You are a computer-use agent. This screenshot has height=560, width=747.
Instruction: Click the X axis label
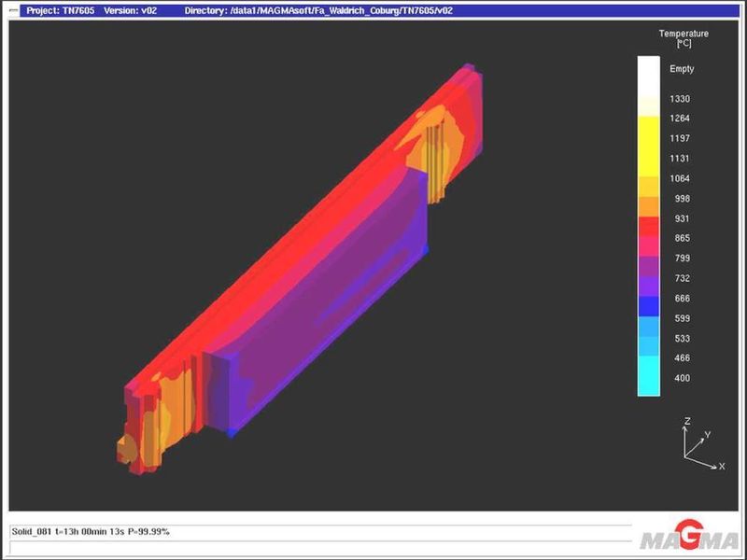(722, 467)
